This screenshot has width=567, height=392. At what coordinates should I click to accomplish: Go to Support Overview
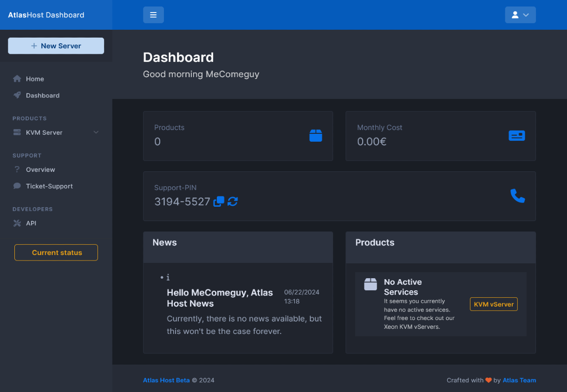point(40,170)
